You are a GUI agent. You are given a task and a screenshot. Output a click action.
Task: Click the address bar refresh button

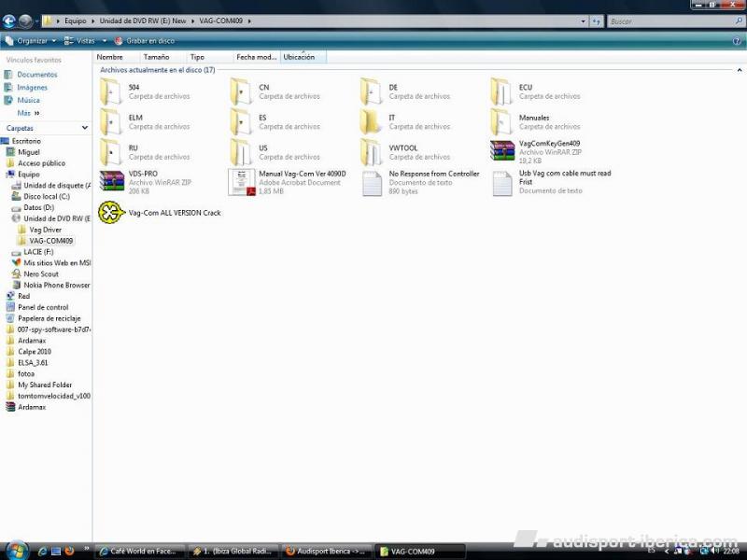tap(596, 21)
